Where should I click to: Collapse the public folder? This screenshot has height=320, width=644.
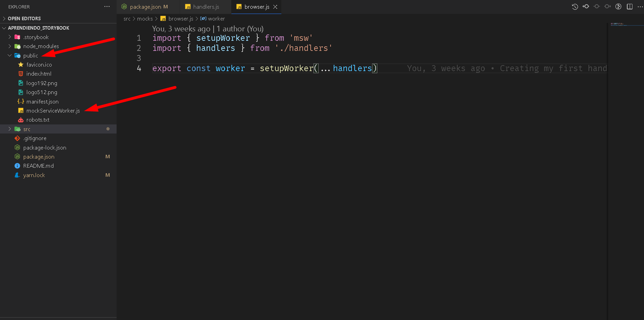30,56
